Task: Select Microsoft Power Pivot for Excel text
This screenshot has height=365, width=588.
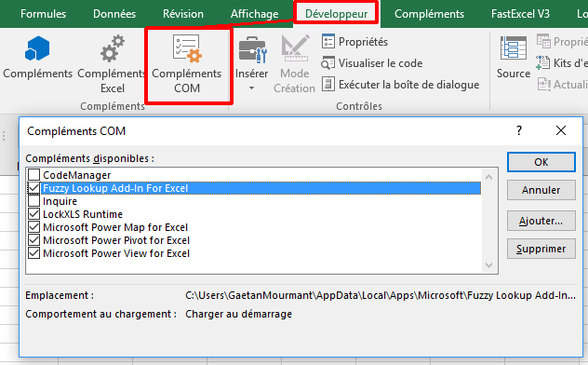Action: [116, 240]
